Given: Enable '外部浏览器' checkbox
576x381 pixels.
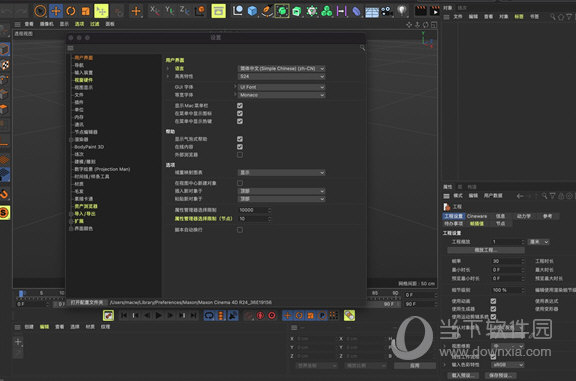Looking at the screenshot, I should (240, 155).
